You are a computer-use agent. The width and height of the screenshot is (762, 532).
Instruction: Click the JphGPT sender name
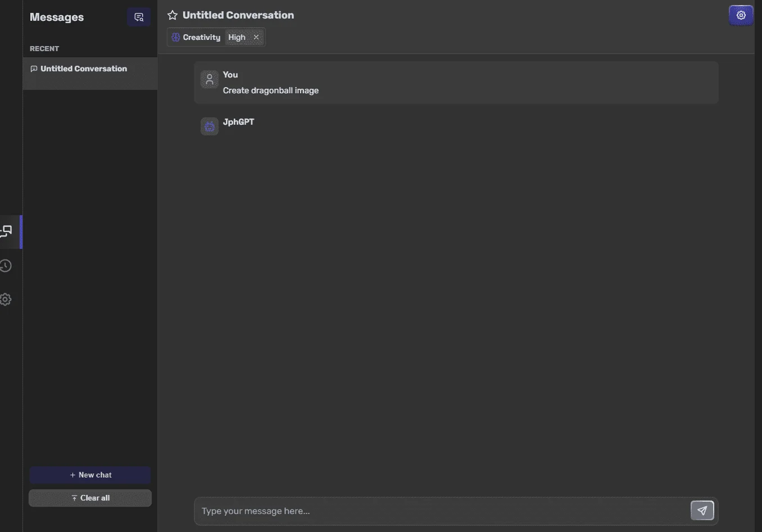239,122
